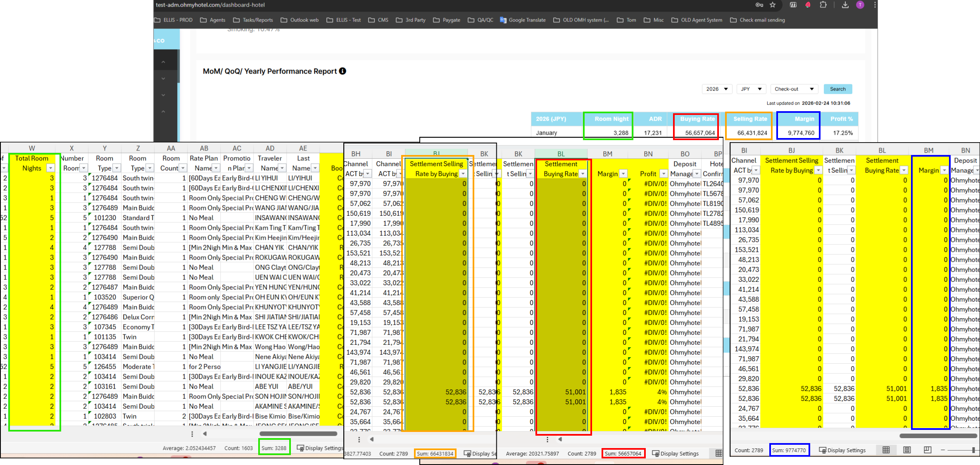Open the browser downloads icon
Image resolution: width=980 pixels, height=465 pixels.
(x=845, y=5)
